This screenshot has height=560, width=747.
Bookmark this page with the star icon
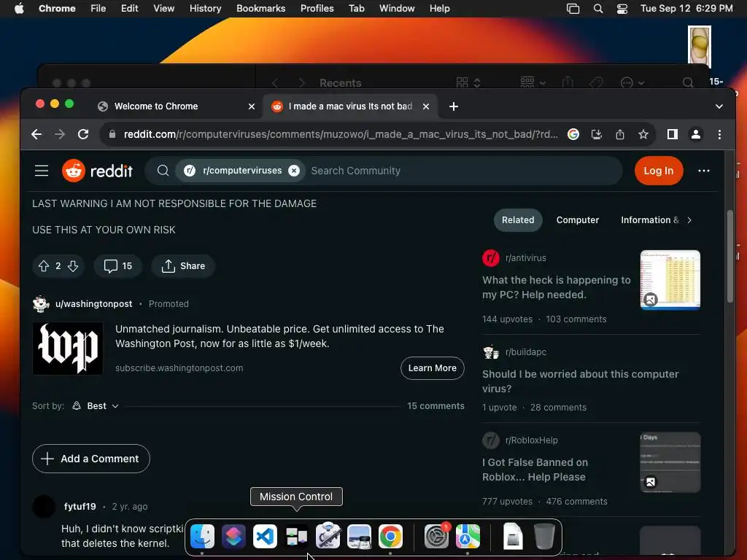pos(643,134)
